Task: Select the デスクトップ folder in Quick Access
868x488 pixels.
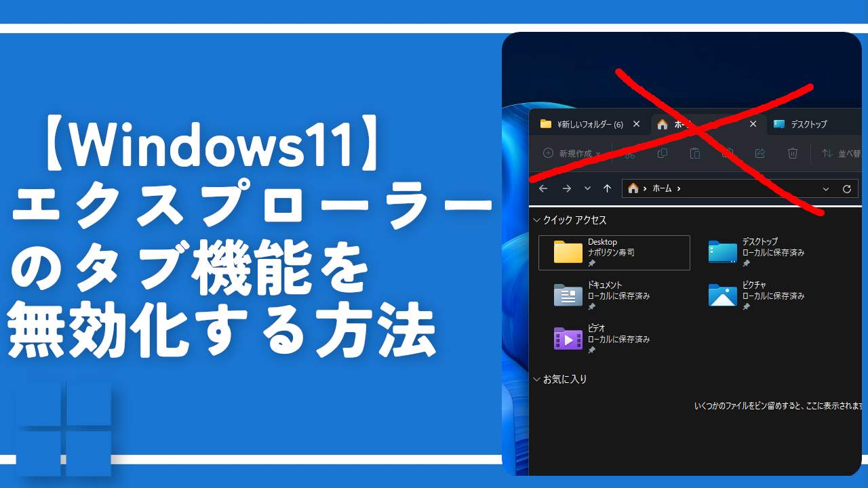Action: 757,253
